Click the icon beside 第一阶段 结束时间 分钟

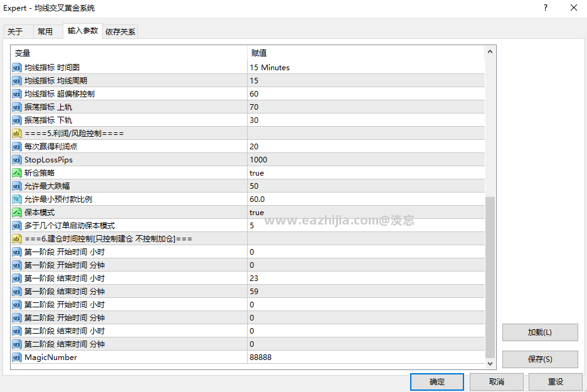pyautogui.click(x=16, y=291)
